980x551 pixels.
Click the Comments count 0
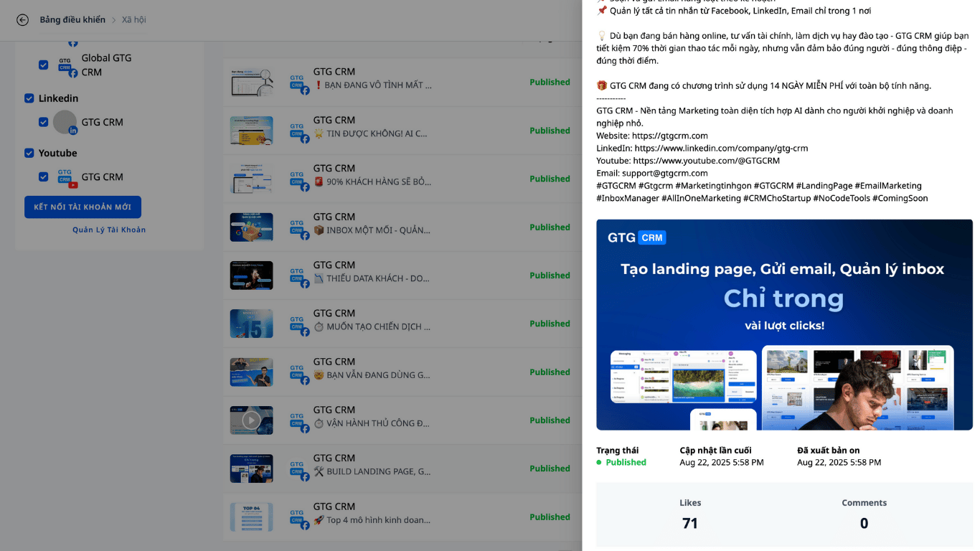864,524
